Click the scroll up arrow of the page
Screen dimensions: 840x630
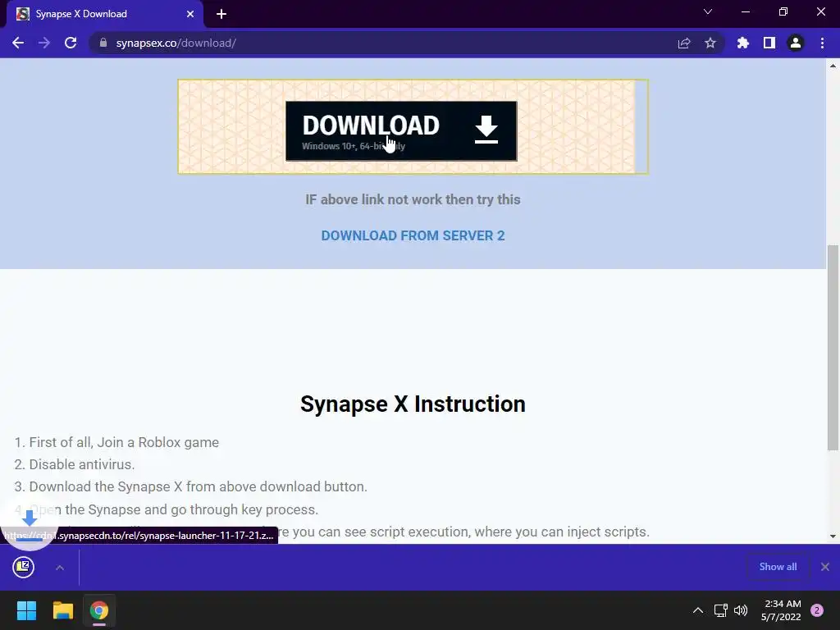[833, 66]
